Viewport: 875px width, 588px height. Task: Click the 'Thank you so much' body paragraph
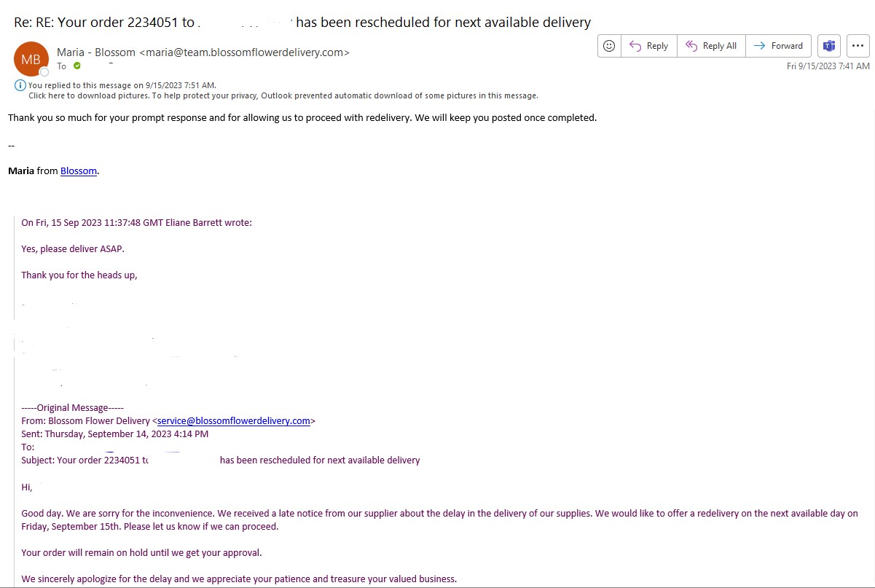click(x=302, y=118)
